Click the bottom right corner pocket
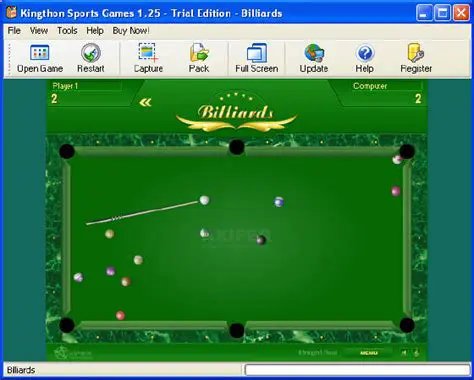This screenshot has width=474, height=380. pos(407,325)
